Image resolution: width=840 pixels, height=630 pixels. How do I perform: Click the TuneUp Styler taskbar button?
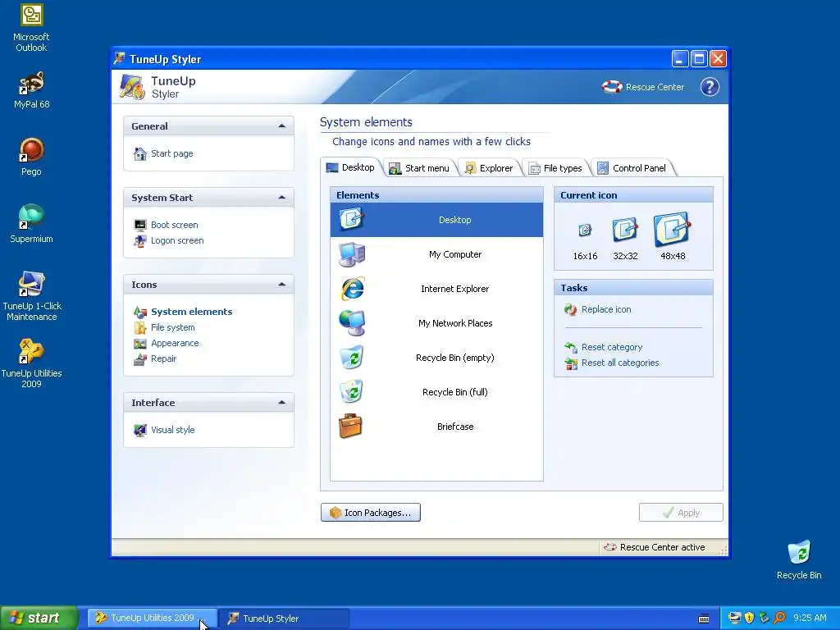[x=285, y=619]
